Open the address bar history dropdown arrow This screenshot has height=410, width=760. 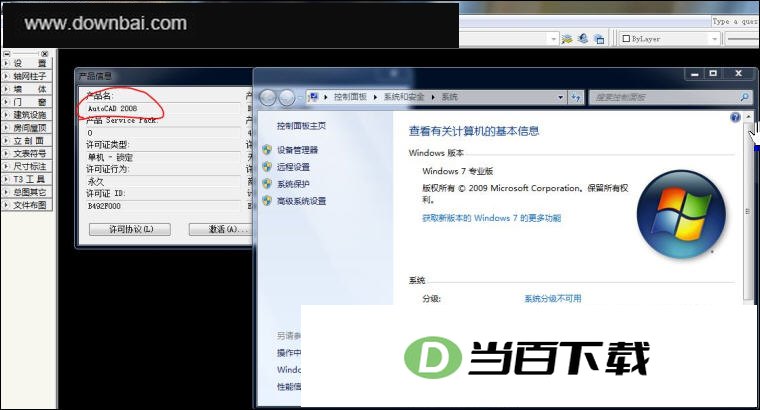click(x=560, y=97)
